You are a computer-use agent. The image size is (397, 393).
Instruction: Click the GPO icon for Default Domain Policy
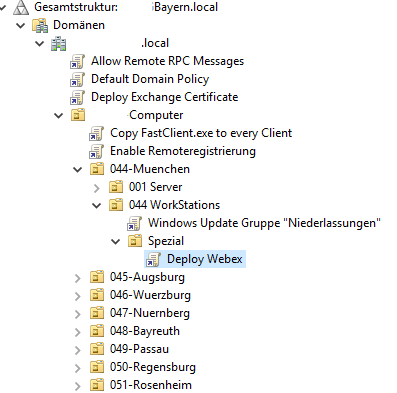coord(78,80)
